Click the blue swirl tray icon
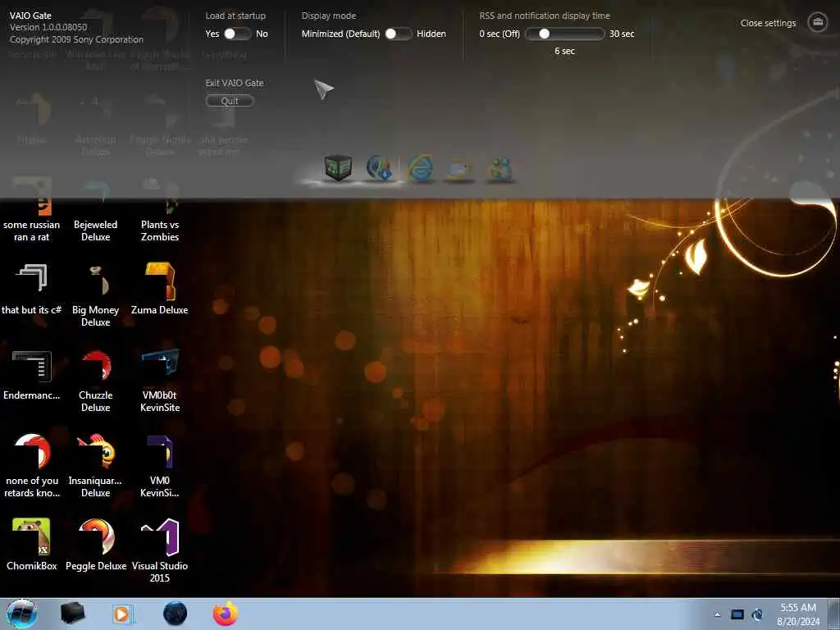 pyautogui.click(x=757, y=614)
